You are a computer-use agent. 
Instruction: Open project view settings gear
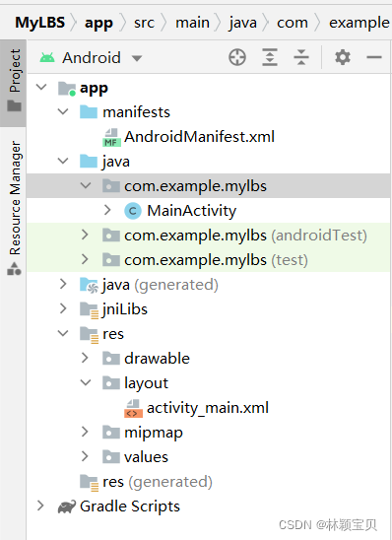tap(343, 57)
